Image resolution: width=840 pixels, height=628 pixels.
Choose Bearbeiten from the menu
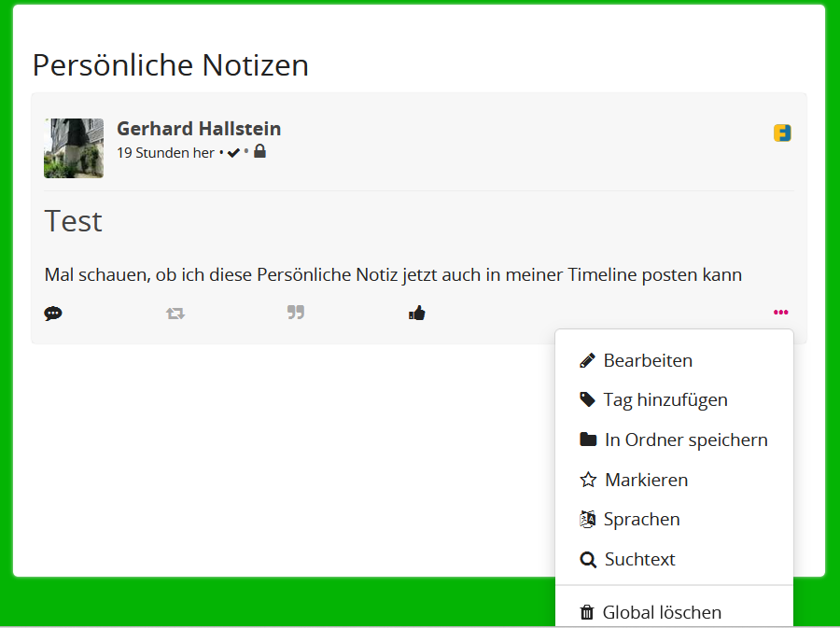(648, 360)
